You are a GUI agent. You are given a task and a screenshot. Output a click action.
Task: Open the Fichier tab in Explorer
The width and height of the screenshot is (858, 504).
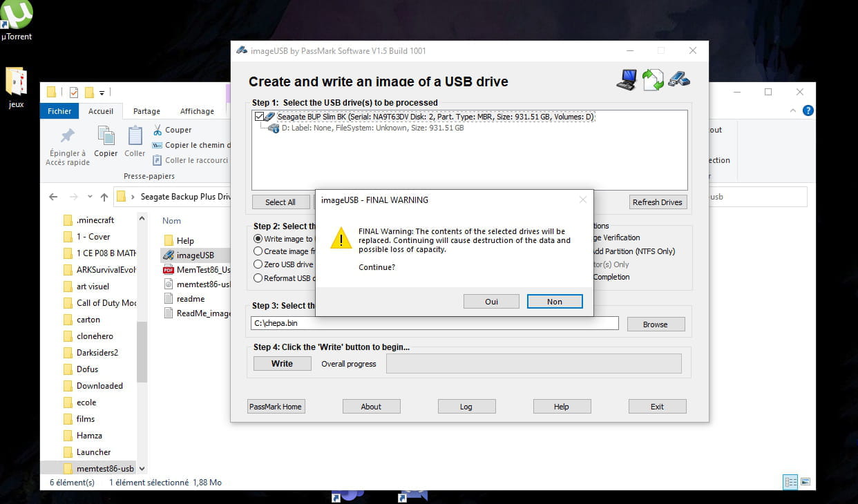[59, 111]
